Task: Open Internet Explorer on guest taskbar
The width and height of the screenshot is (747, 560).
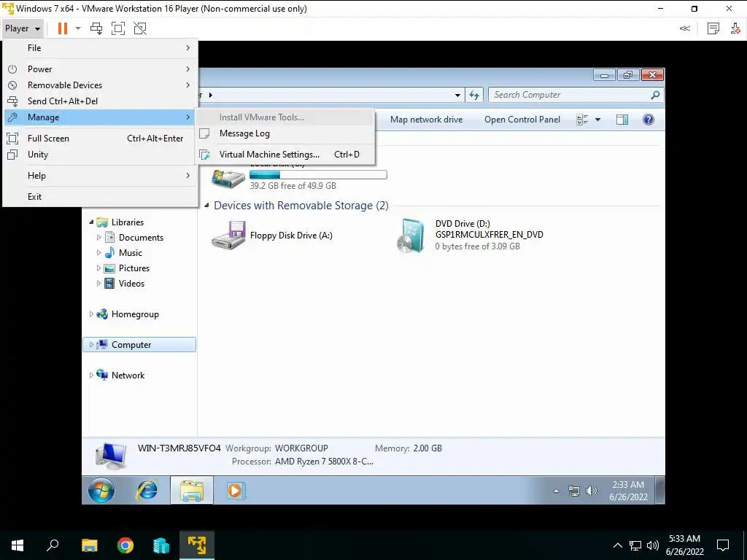Action: pyautogui.click(x=147, y=490)
